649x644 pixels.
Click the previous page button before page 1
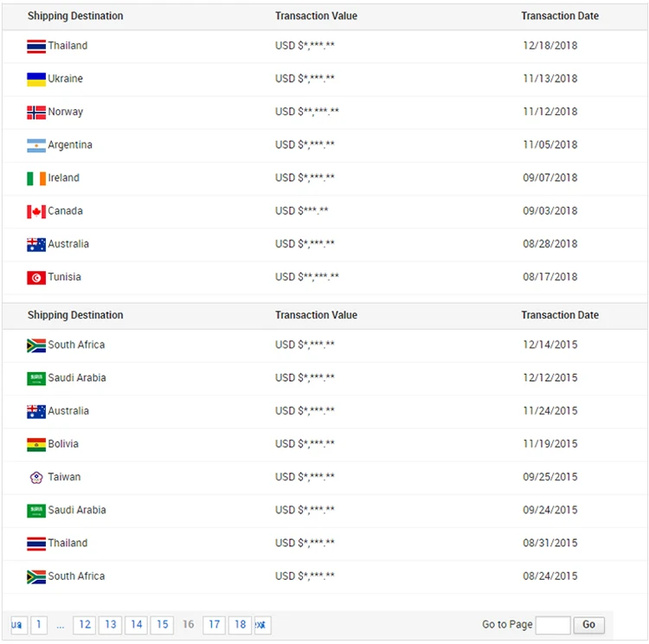pyautogui.click(x=18, y=624)
